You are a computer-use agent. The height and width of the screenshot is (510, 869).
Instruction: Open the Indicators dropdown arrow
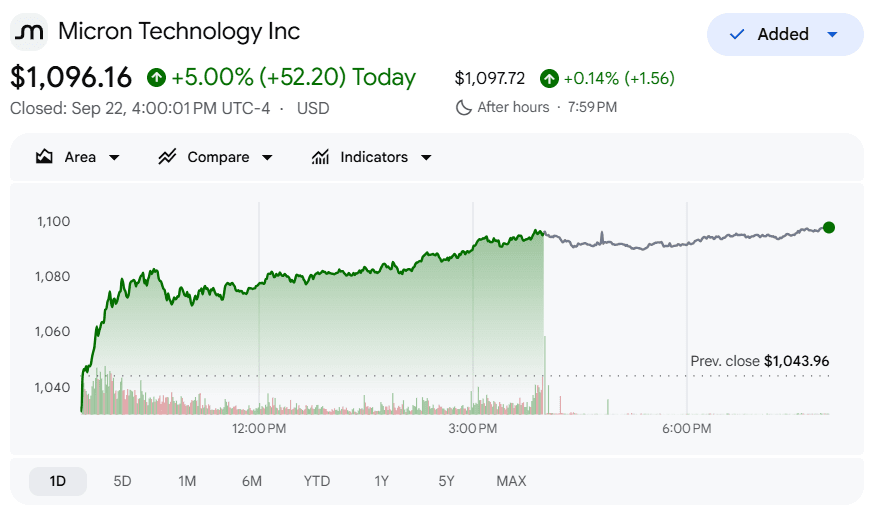click(x=426, y=157)
